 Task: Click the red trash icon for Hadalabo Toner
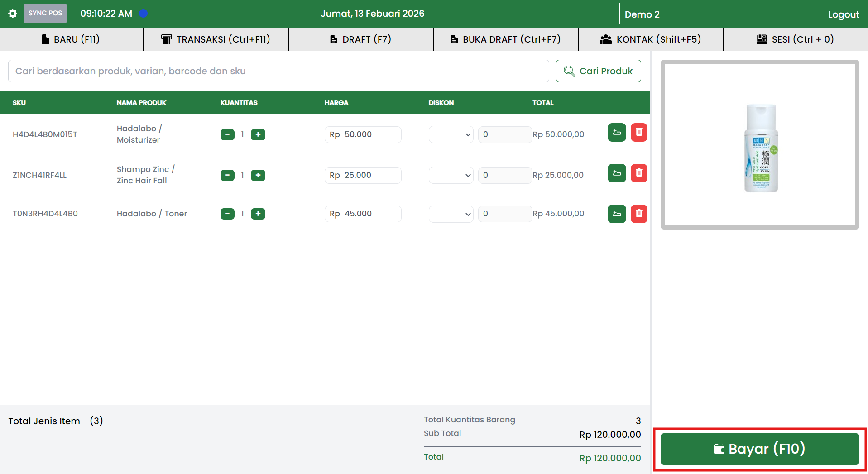[638, 214]
